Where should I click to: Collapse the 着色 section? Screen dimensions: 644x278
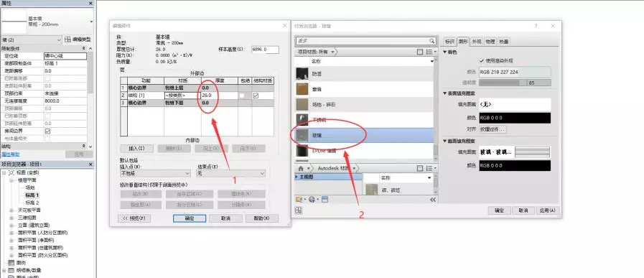(x=445, y=52)
